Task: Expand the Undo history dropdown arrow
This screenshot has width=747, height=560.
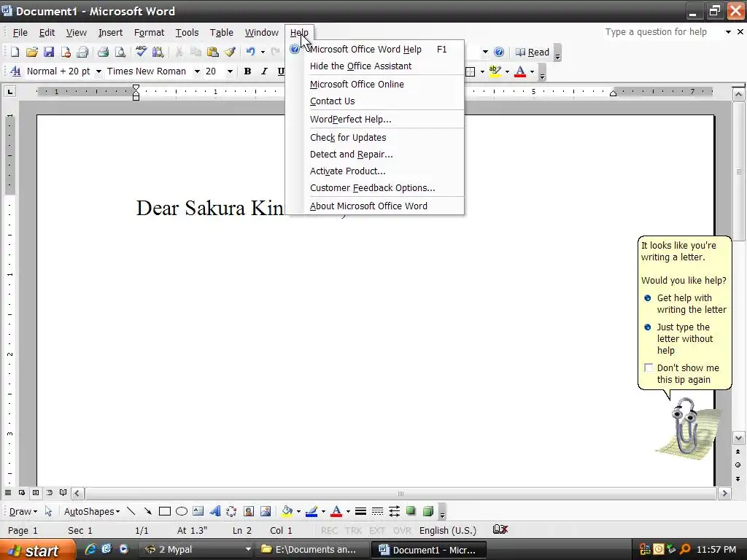Action: coord(263,52)
